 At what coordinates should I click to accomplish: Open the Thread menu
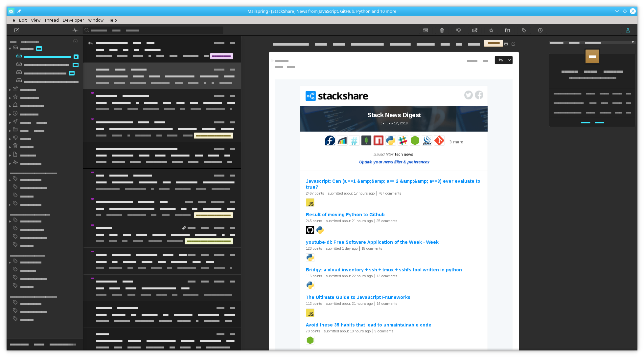pos(51,20)
